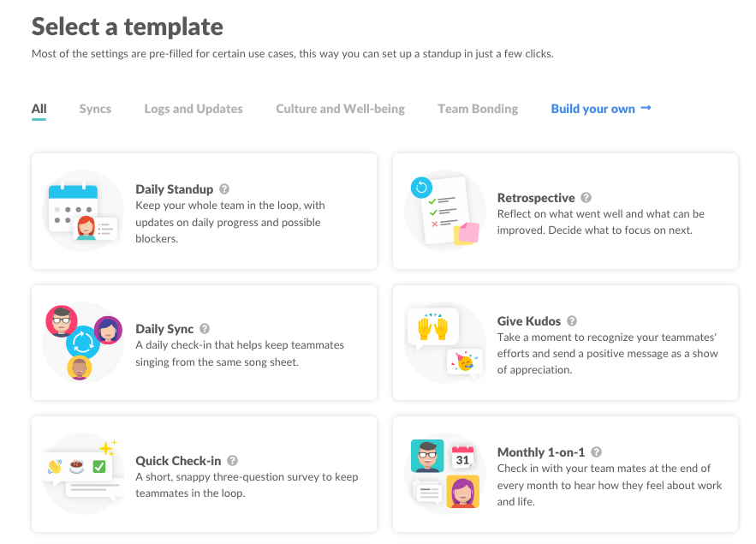Open the Build your own link
Screen dimensions: 756x544
click(x=592, y=109)
